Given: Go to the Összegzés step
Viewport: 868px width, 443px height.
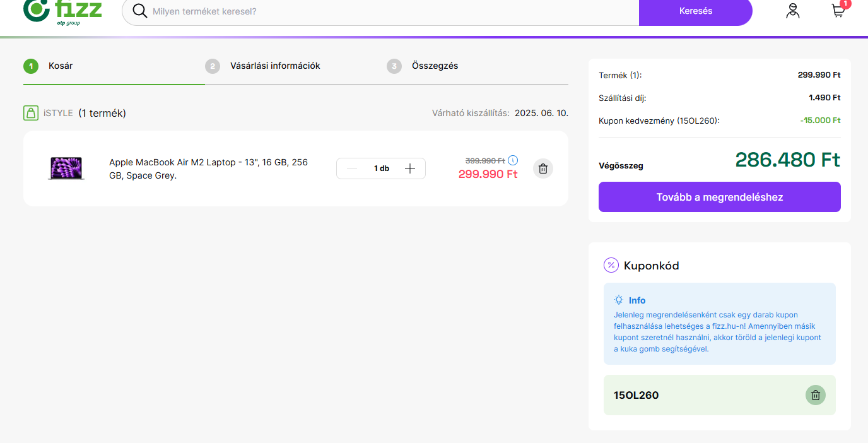Looking at the screenshot, I should (435, 66).
